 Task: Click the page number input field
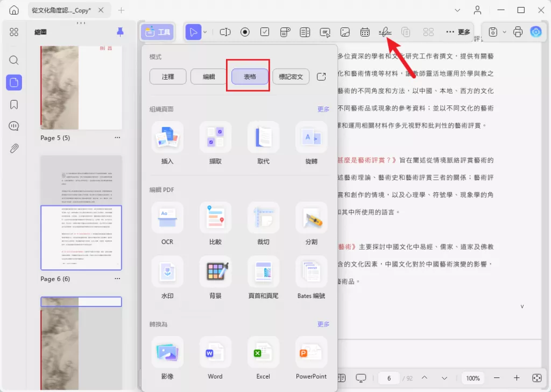388,379
